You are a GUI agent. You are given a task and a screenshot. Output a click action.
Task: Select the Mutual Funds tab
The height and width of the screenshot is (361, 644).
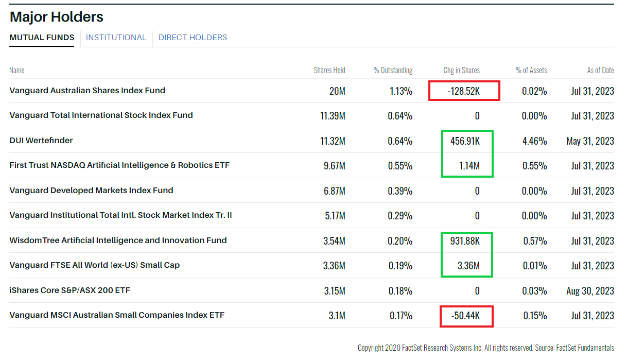point(42,38)
